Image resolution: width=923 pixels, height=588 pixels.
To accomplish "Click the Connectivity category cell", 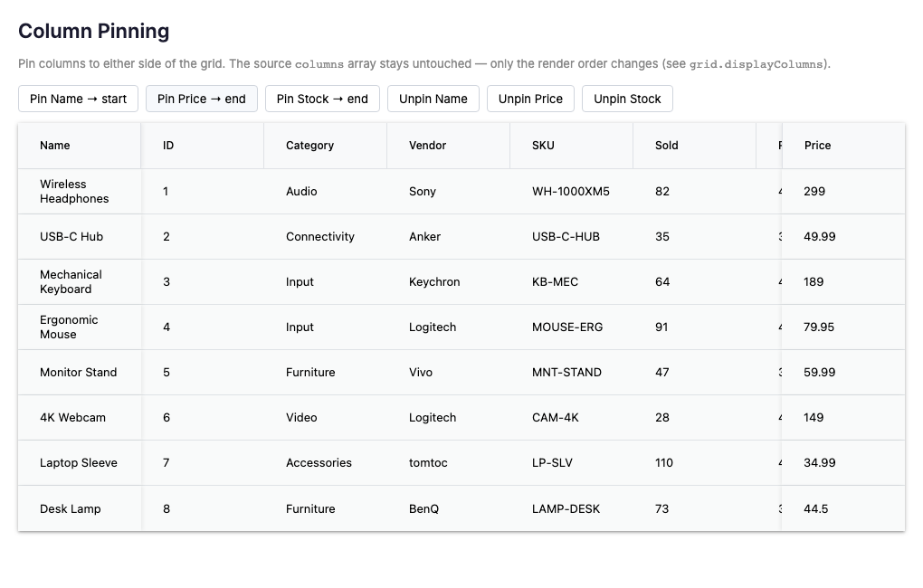I will point(326,237).
